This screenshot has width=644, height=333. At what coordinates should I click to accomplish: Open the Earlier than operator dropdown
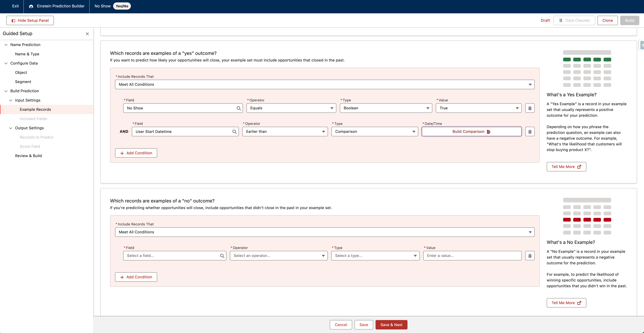click(x=285, y=132)
